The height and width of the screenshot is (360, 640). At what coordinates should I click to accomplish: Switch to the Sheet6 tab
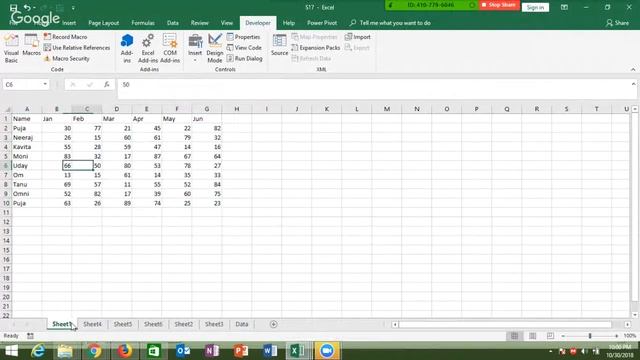click(153, 324)
